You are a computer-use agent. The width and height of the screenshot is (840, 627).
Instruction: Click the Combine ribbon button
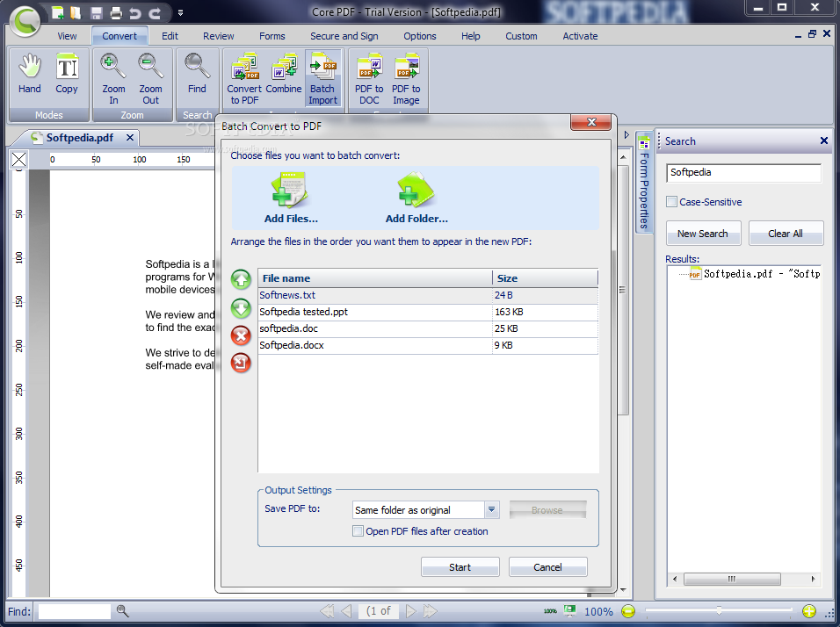pos(284,74)
